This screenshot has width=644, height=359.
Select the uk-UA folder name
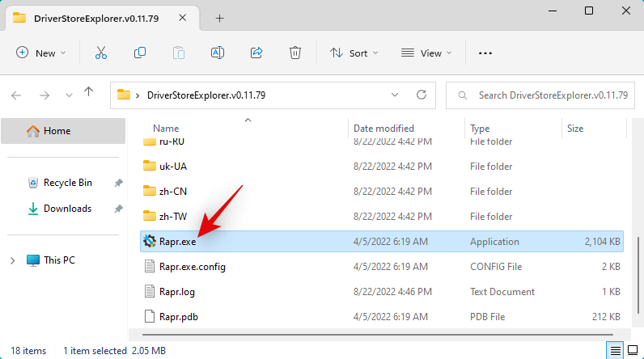[173, 167]
